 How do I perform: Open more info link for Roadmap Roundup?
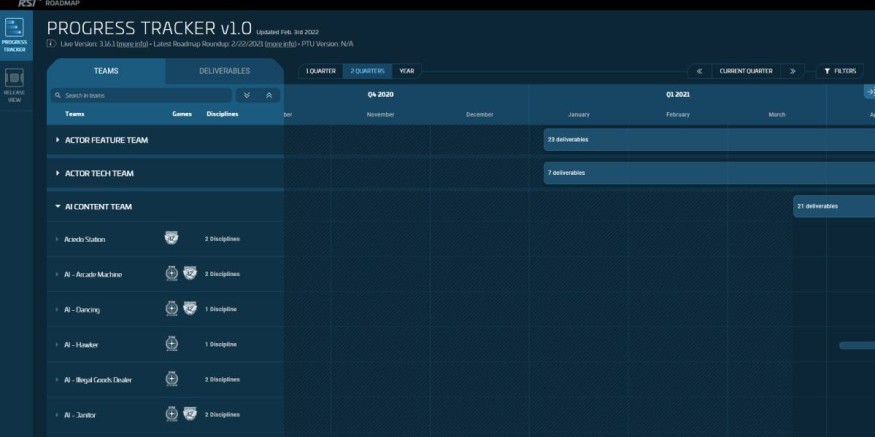click(280, 44)
